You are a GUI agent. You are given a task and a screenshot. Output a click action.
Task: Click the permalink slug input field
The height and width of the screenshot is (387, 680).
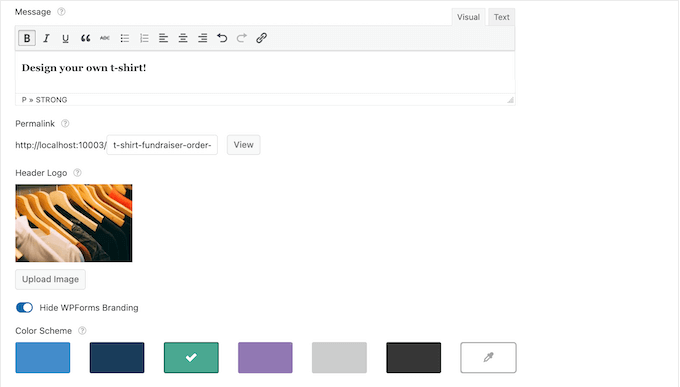click(x=162, y=145)
